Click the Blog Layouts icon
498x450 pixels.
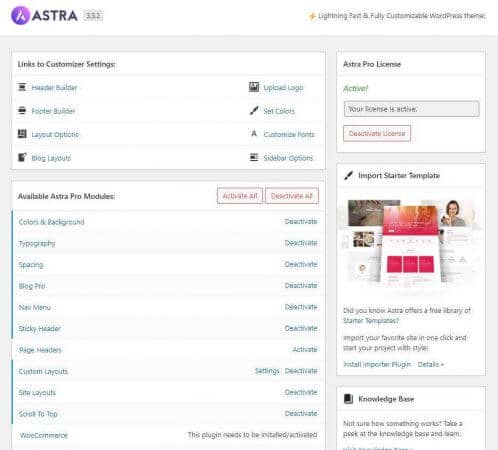click(22, 157)
